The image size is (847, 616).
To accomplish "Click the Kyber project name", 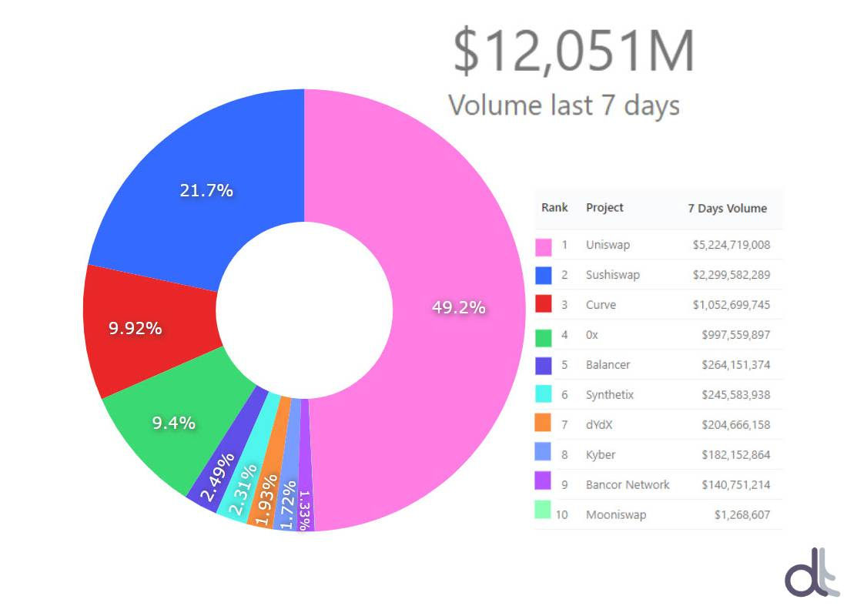I will (x=601, y=455).
